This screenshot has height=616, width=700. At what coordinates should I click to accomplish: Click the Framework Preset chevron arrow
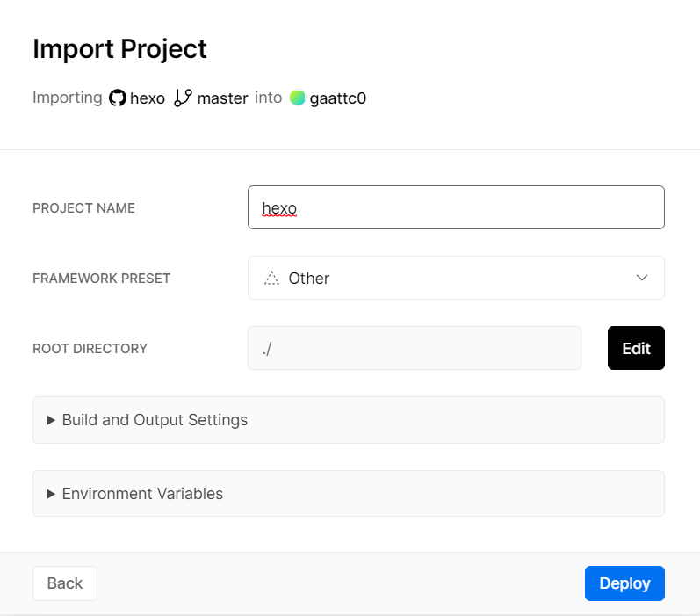[x=641, y=278]
